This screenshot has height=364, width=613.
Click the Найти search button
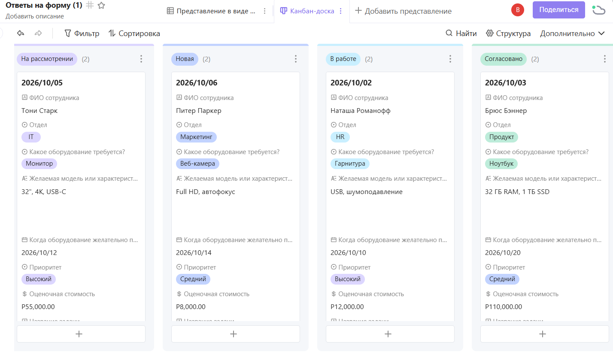coord(461,33)
